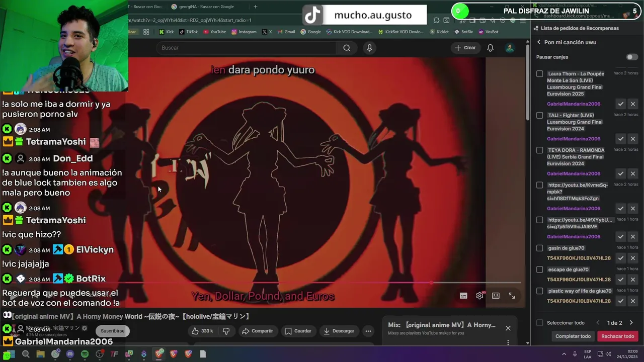The image size is (644, 362).
Task: Close the Mix playlist panel
Action: click(x=508, y=328)
